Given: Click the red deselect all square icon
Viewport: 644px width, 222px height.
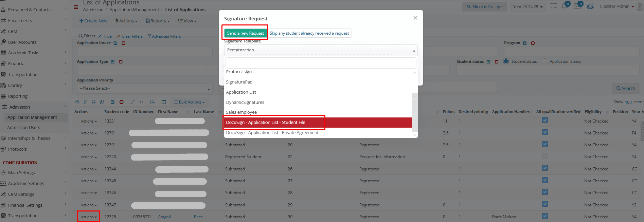Looking at the screenshot, I should click(121, 102).
